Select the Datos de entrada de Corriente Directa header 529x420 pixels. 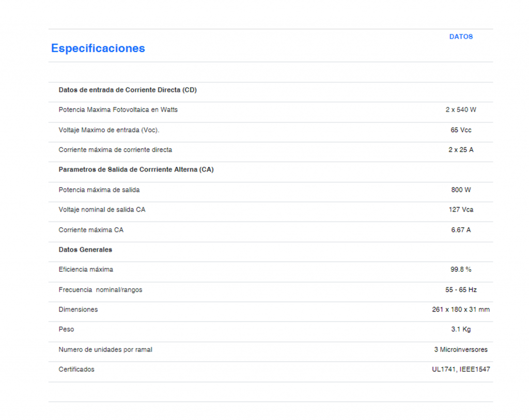[128, 90]
